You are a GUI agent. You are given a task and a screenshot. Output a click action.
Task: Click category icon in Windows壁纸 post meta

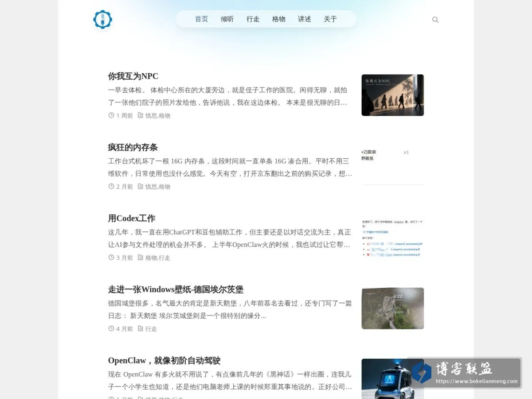[x=140, y=329]
